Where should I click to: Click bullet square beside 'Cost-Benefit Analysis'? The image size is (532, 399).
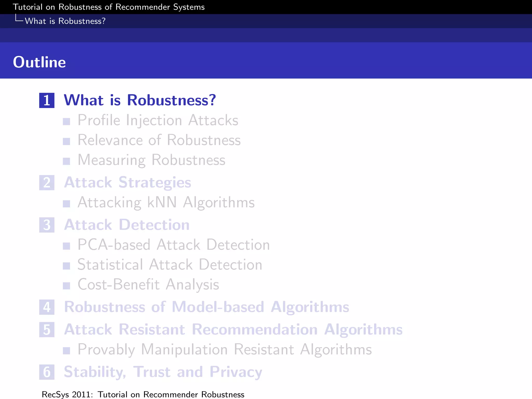66,286
